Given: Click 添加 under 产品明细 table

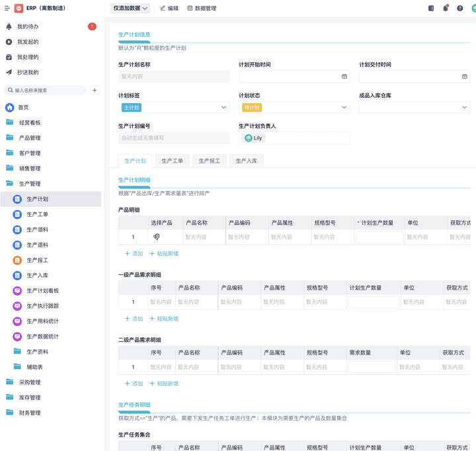Looking at the screenshot, I should 134,254.
